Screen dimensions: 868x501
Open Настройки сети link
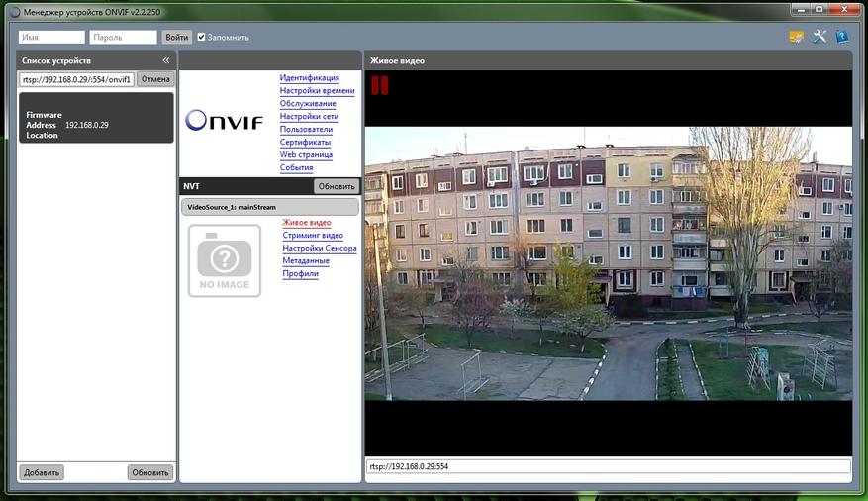tap(309, 117)
